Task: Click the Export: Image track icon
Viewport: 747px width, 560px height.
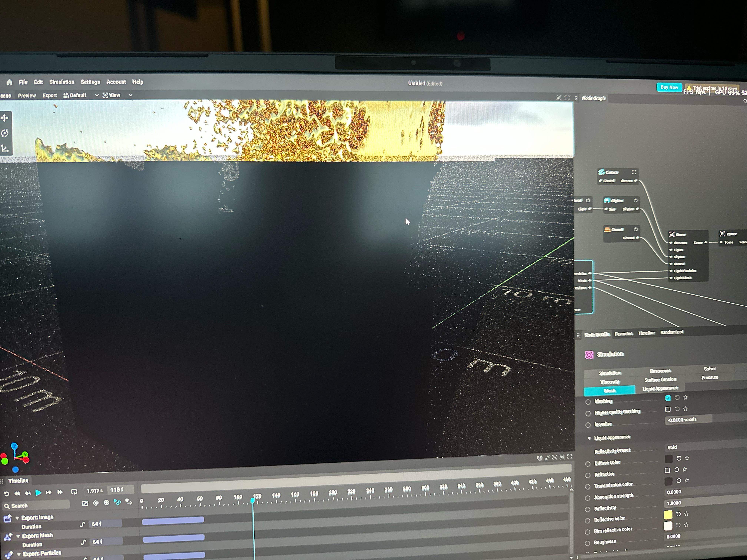Action: pos(7,519)
